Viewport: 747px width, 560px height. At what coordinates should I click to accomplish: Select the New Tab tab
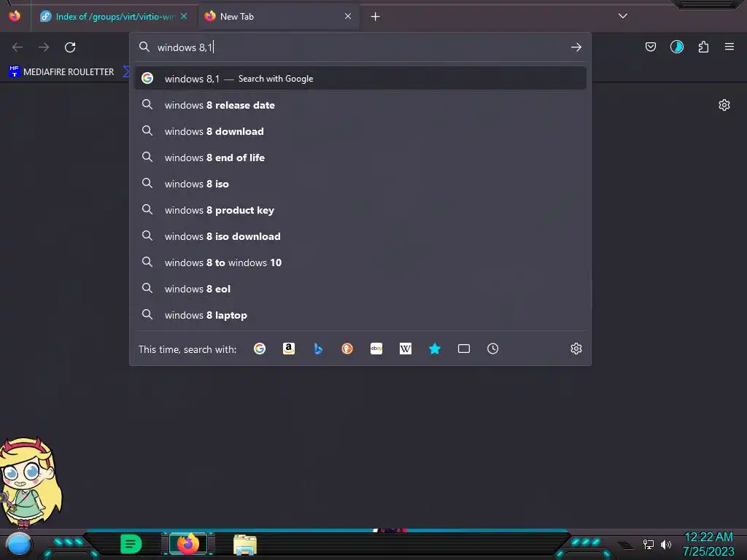(279, 16)
